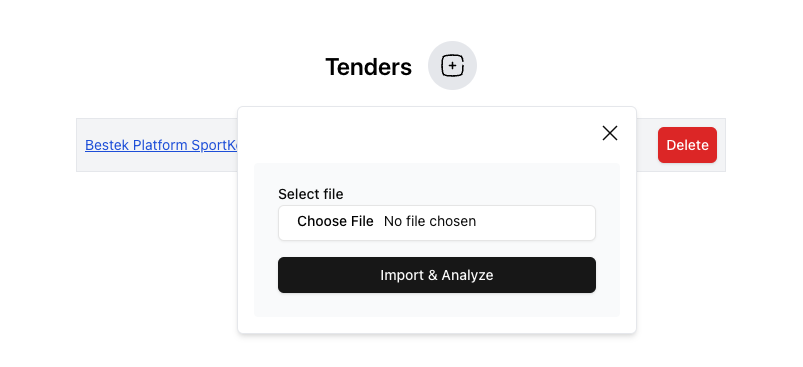Close the import dialog with the X icon

point(609,133)
